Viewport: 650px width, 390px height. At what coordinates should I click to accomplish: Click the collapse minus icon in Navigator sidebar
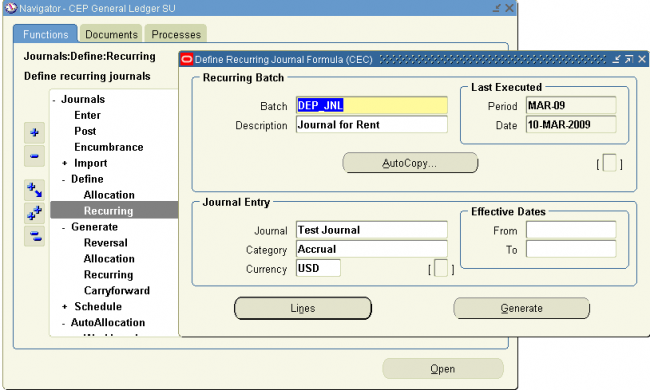(34, 156)
